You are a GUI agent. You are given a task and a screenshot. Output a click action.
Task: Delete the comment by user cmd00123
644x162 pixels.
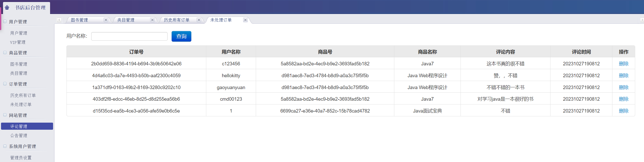[624, 99]
